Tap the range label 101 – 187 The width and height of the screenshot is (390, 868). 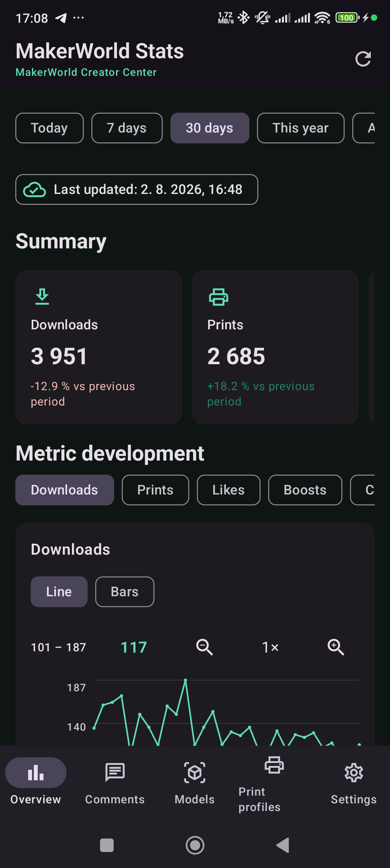(59, 647)
